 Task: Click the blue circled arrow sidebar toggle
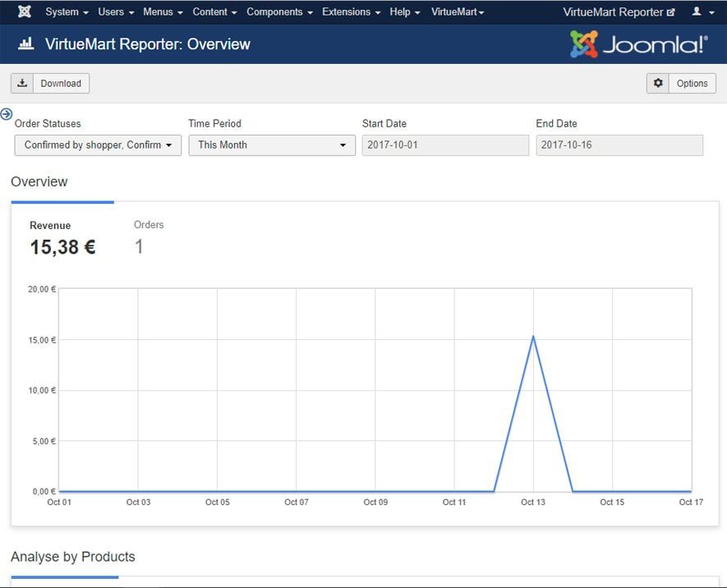pos(7,114)
